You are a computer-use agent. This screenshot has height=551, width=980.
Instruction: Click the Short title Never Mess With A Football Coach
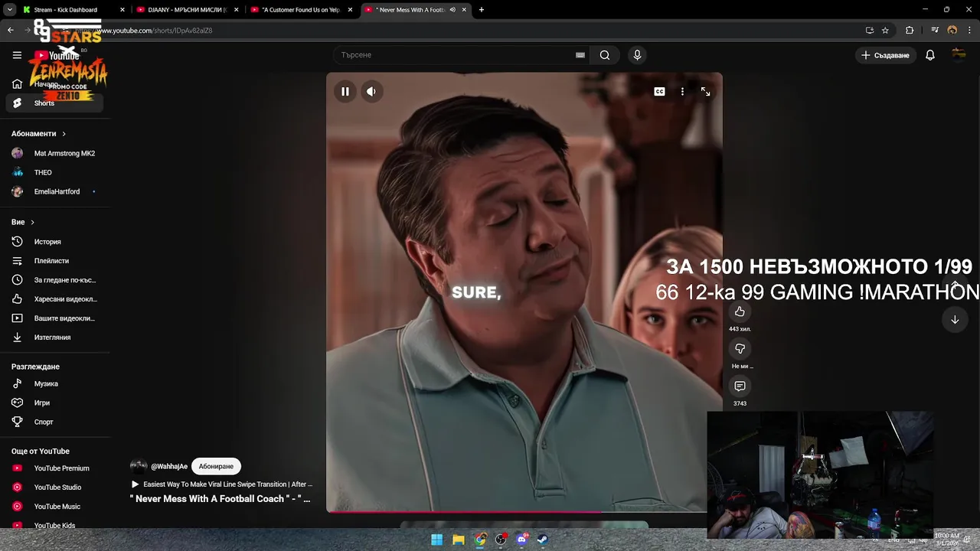(220, 499)
